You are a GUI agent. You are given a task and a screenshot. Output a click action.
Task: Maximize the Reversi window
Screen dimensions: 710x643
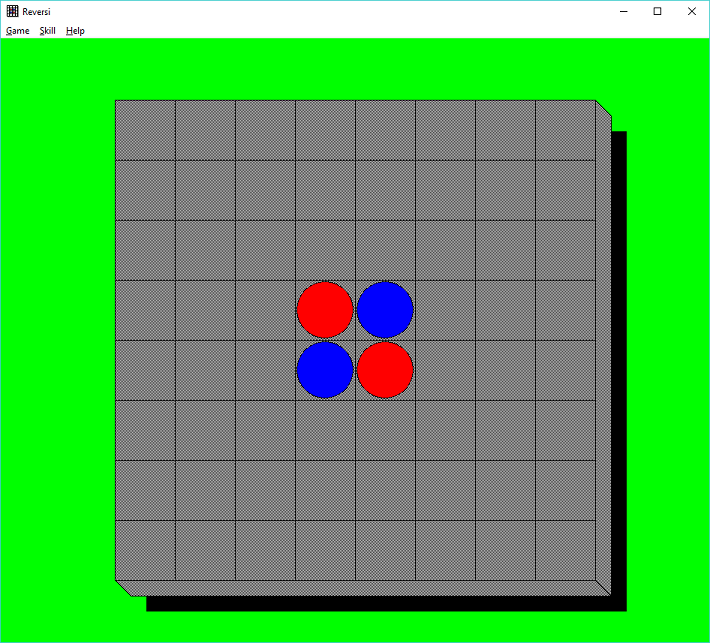coord(657,11)
